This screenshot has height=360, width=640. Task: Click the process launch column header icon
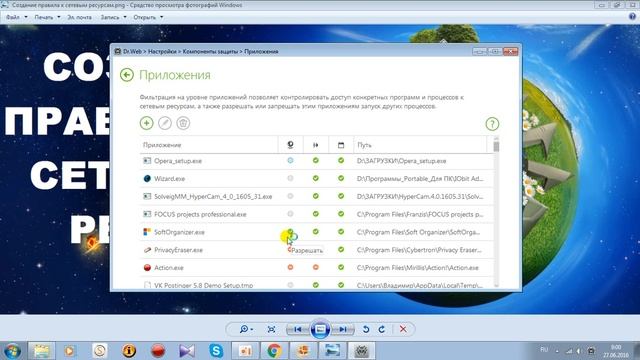tap(316, 145)
